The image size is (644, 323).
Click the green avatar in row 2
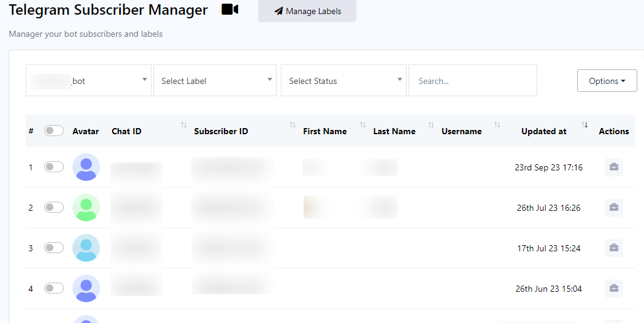click(86, 207)
